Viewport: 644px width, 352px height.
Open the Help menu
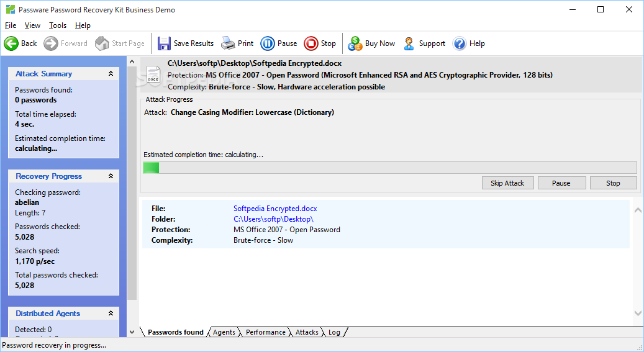tap(83, 25)
